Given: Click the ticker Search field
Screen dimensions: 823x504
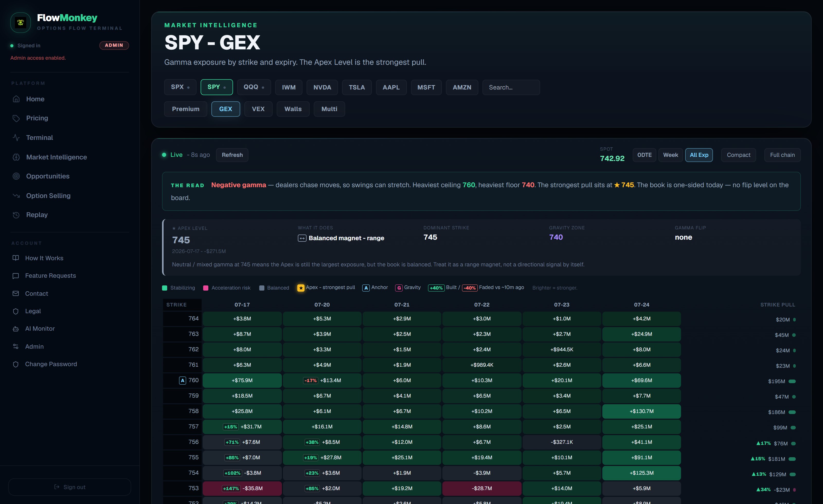Looking at the screenshot, I should [x=511, y=87].
